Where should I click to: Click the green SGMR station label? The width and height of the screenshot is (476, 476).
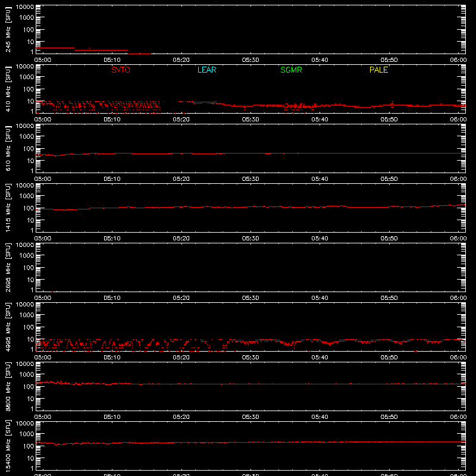click(291, 70)
